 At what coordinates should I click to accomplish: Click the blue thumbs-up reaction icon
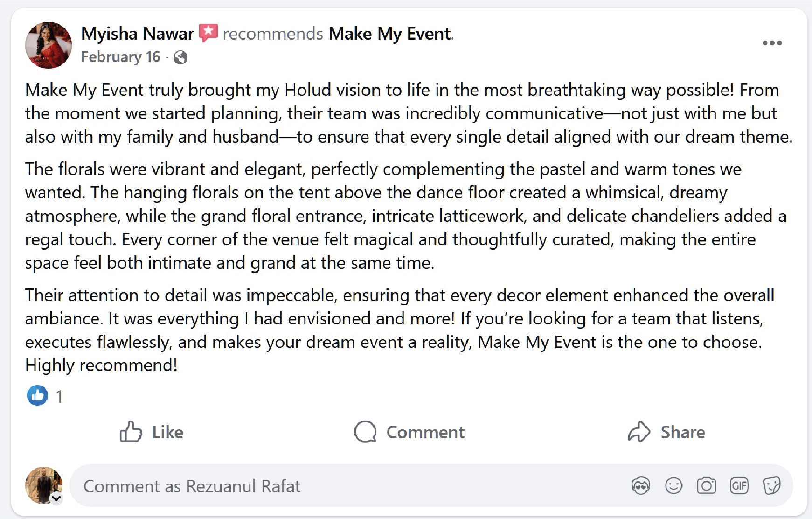(x=37, y=396)
